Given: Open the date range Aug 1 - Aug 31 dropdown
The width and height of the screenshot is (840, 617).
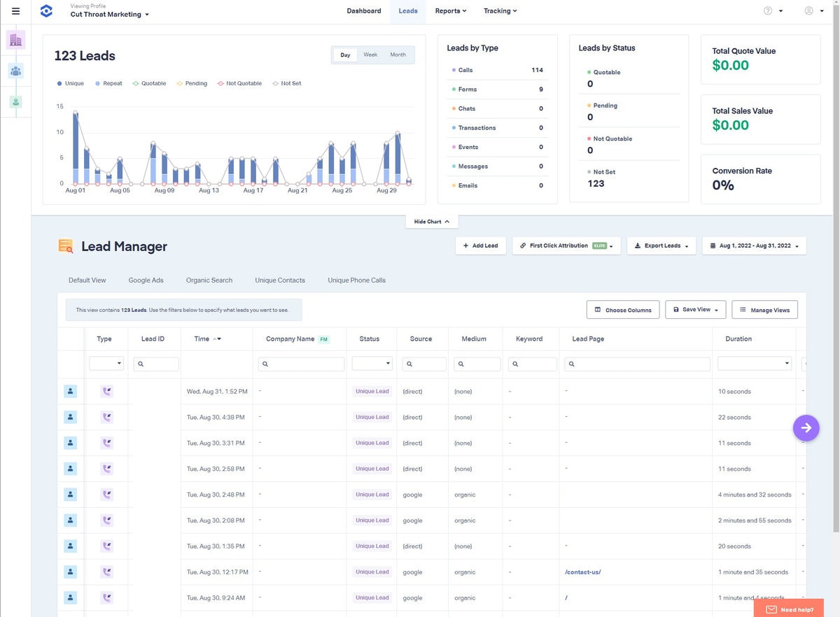Looking at the screenshot, I should (x=754, y=246).
